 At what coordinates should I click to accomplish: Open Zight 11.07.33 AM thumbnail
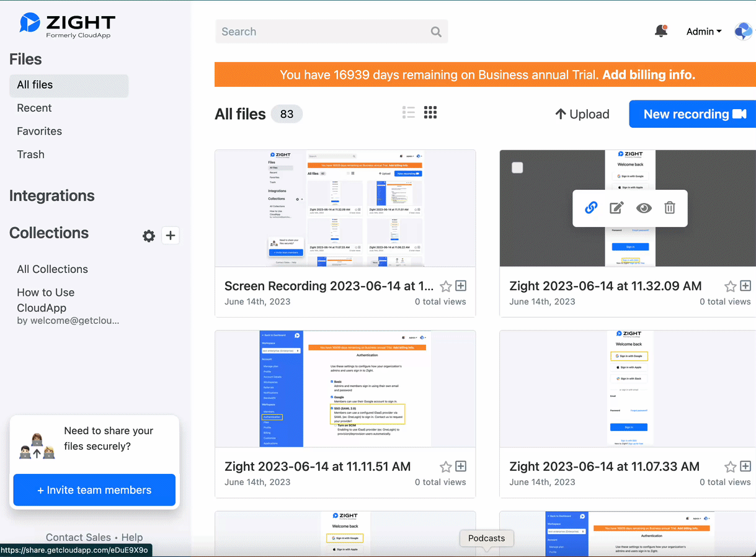628,389
